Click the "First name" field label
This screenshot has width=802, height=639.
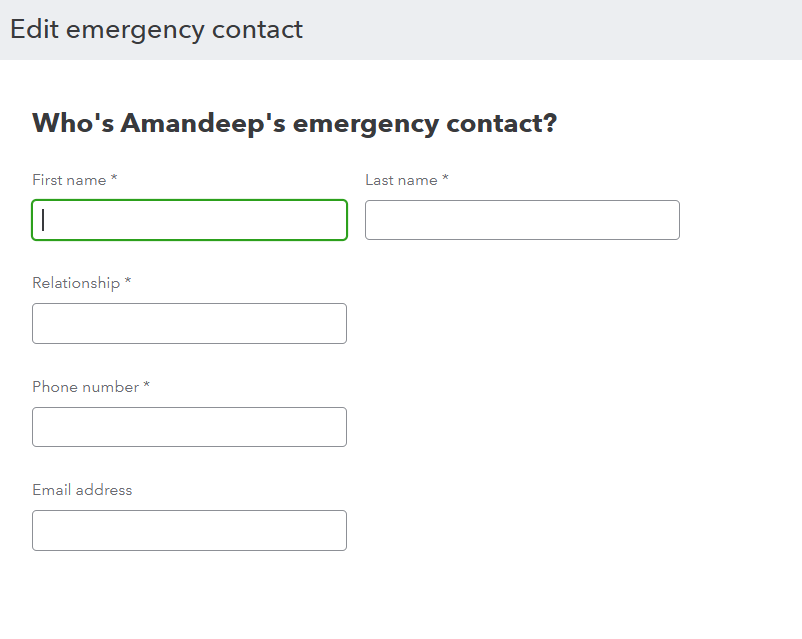(x=69, y=180)
